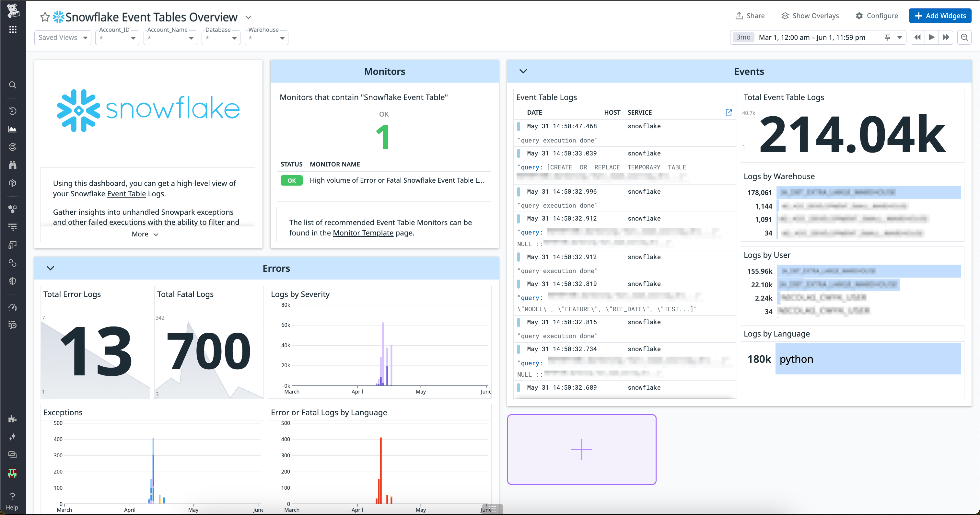Open search in the left sidebar

[x=13, y=85]
